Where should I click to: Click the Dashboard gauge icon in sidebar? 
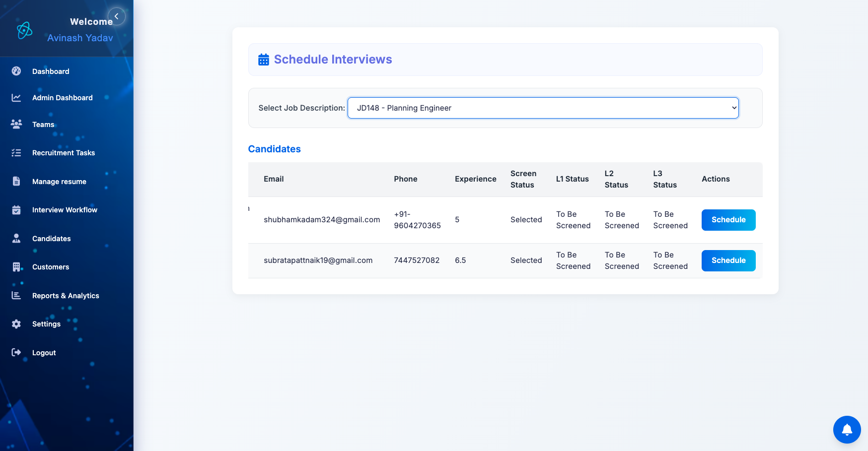[16, 71]
